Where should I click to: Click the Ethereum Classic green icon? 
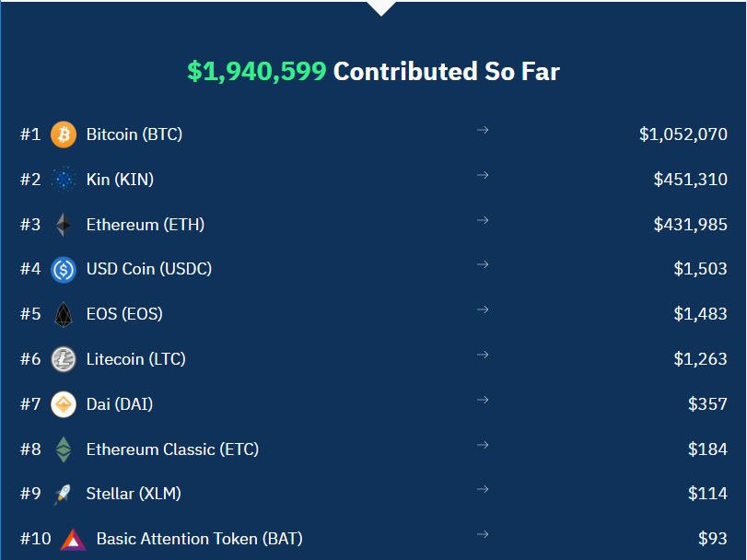pos(64,449)
